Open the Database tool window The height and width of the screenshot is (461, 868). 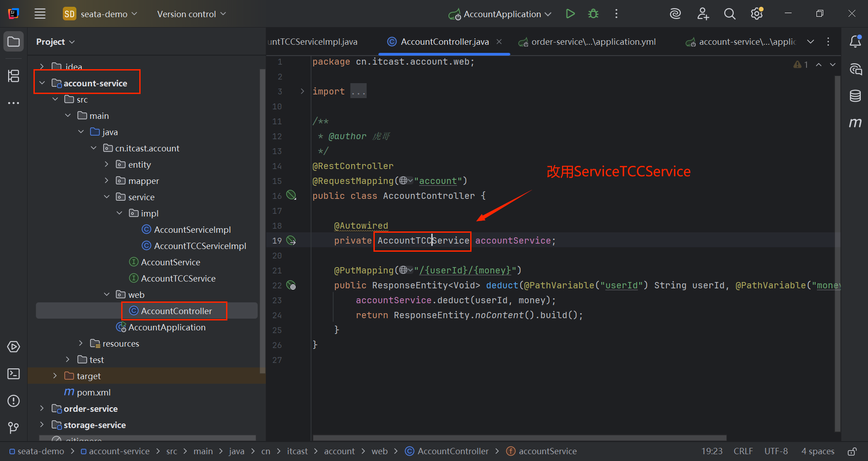click(x=855, y=96)
